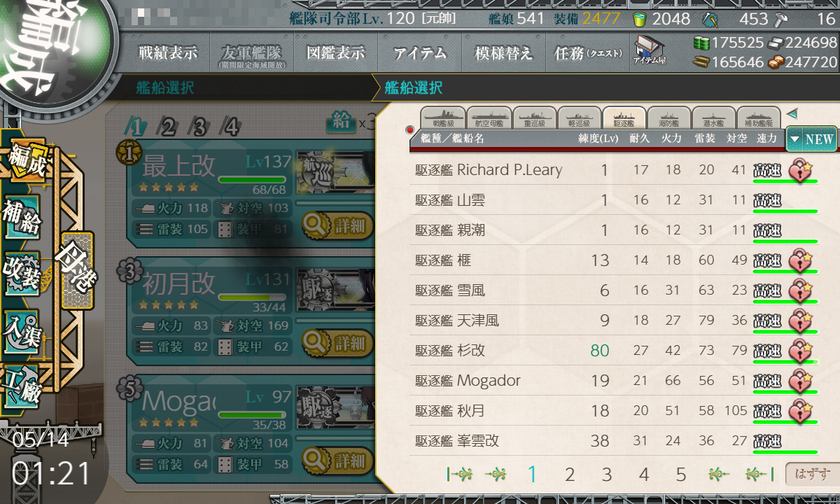The image size is (840, 504).
Task: Select the 任務(クエスト) menu item
Action: pyautogui.click(x=588, y=53)
